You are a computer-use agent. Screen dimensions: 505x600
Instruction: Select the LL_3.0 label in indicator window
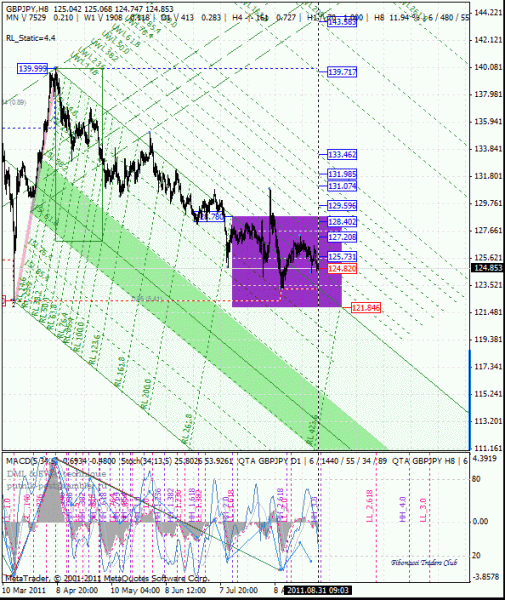(x=423, y=510)
